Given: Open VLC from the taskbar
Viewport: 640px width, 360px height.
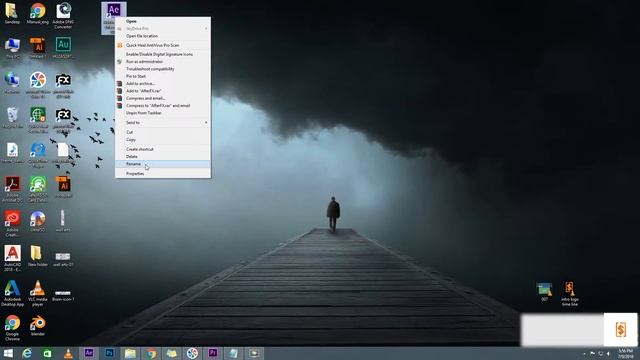Looking at the screenshot, I should [x=68, y=353].
